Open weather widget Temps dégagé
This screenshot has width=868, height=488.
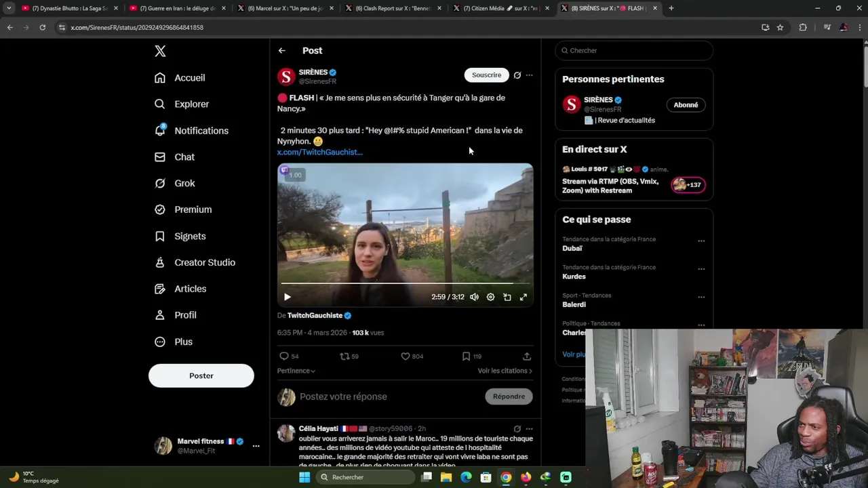34,477
